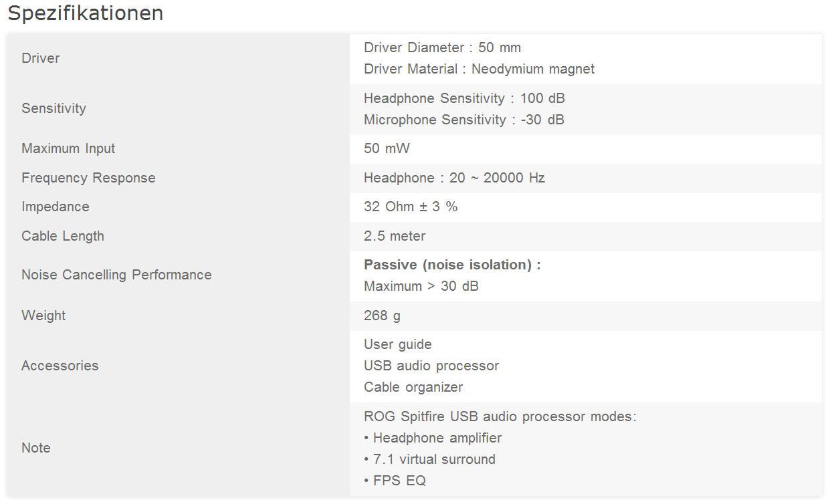
Task: Click the bold Passive (noise isolation) text
Action: 452,265
